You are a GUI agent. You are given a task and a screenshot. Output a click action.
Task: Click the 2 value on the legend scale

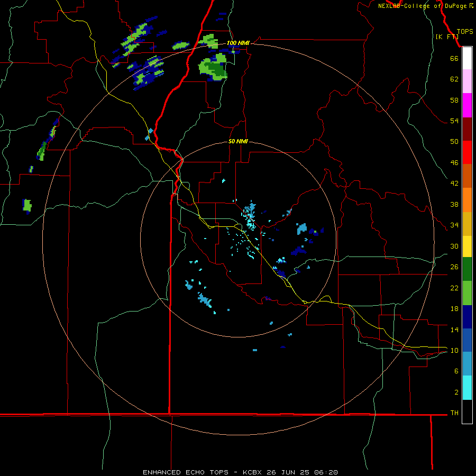coord(456,392)
